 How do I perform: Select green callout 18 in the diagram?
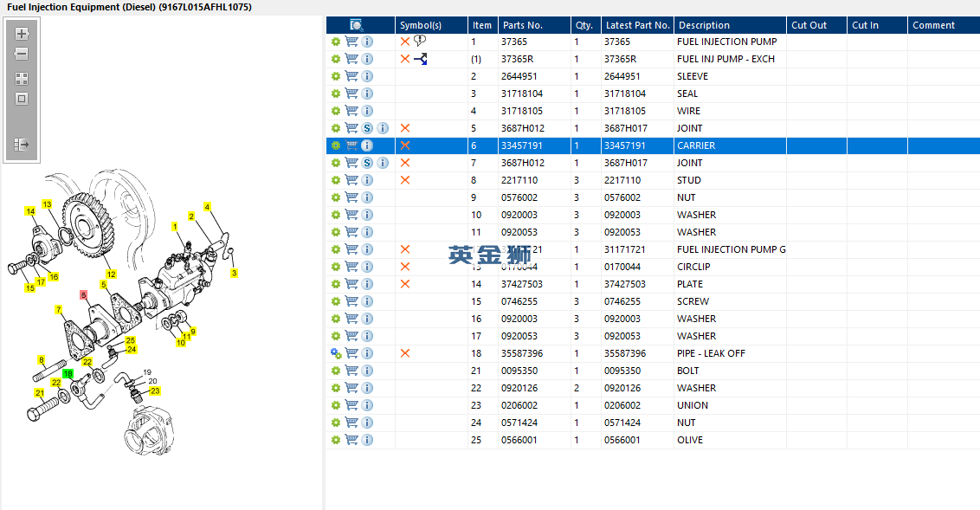68,374
